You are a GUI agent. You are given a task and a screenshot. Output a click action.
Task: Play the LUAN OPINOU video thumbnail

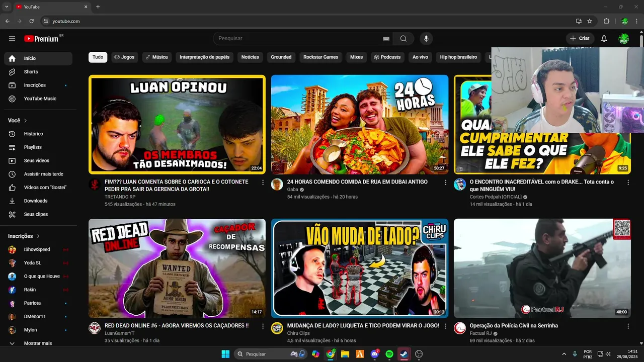(x=177, y=124)
